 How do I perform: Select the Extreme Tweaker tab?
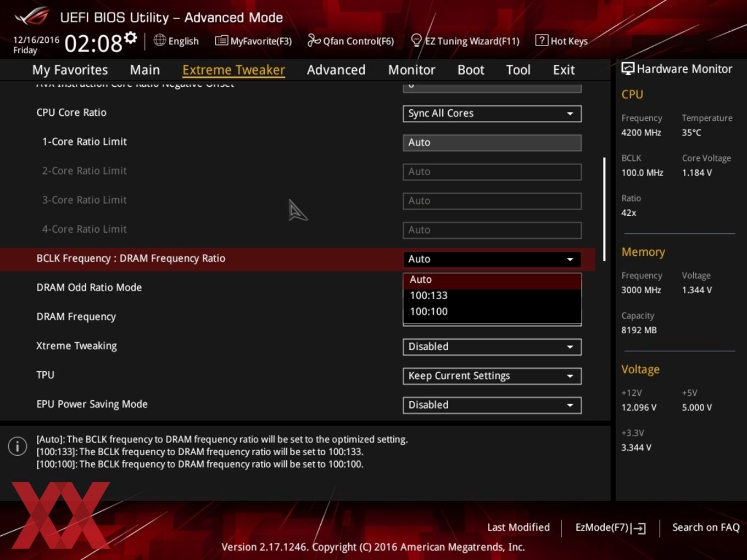coord(233,70)
